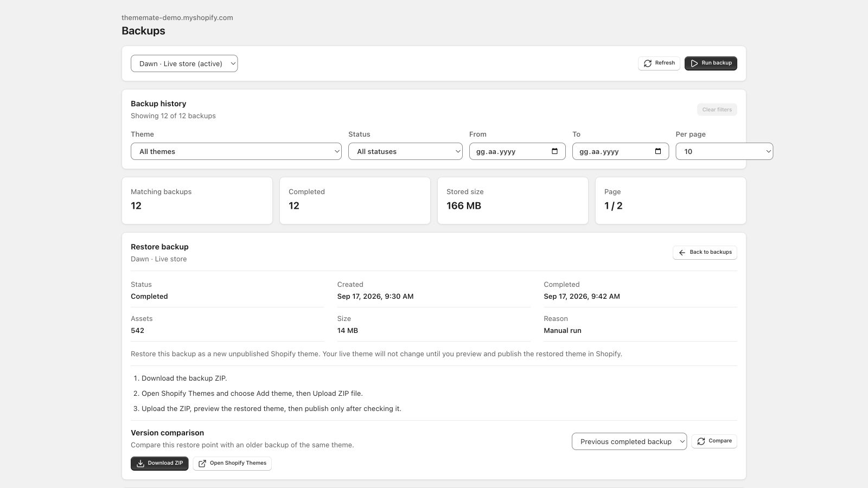This screenshot has width=868, height=488.
Task: Click the Reason value Manual run
Action: pyautogui.click(x=562, y=330)
